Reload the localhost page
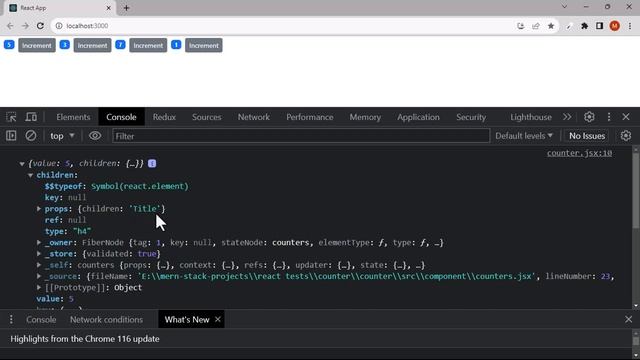Viewport: 640px width, 360px height. 40,26
